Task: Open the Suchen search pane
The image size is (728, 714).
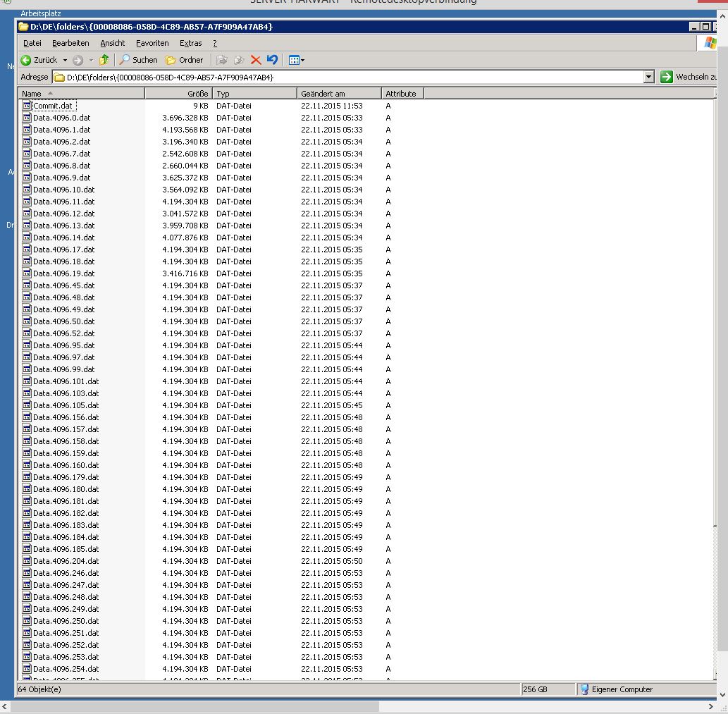Action: [x=139, y=60]
